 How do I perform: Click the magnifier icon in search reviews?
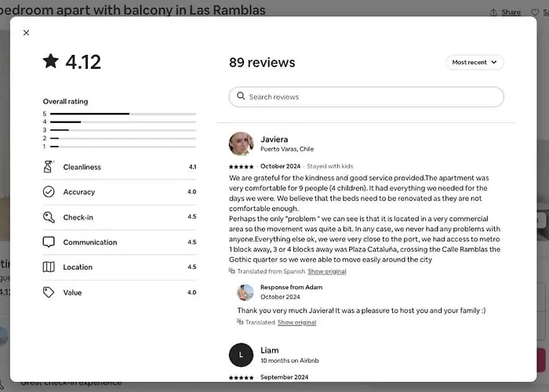(241, 96)
